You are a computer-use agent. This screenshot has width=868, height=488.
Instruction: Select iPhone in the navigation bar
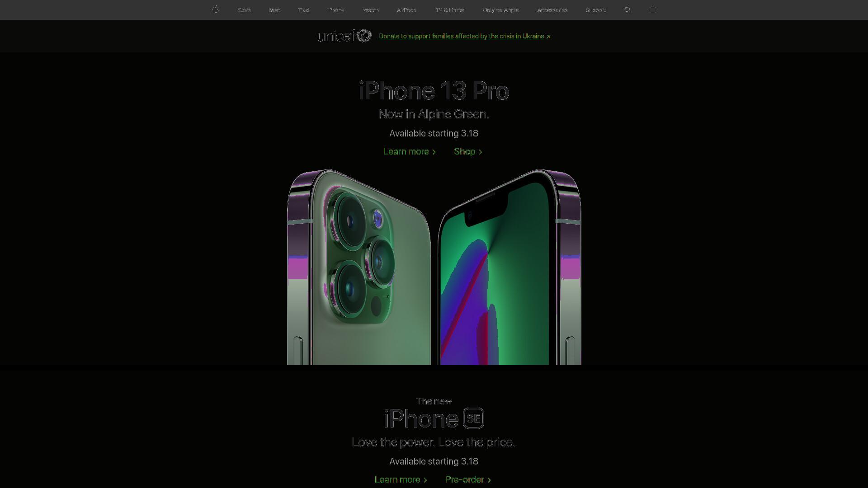coord(336,10)
